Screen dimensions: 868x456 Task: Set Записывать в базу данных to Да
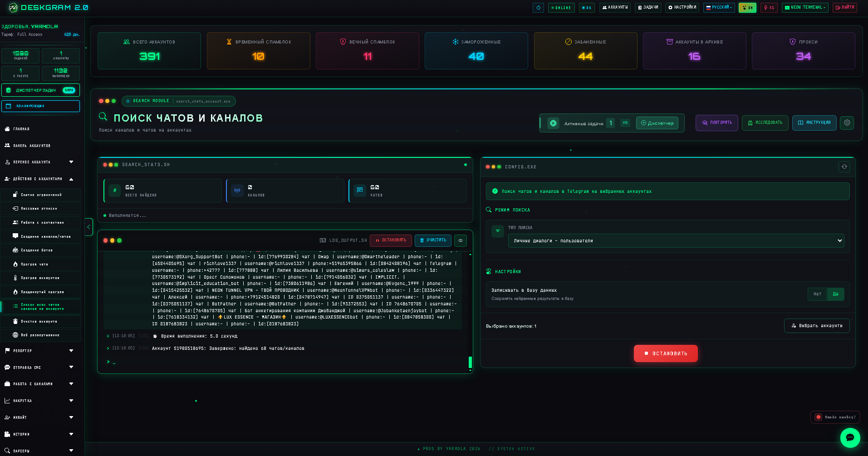click(x=835, y=294)
